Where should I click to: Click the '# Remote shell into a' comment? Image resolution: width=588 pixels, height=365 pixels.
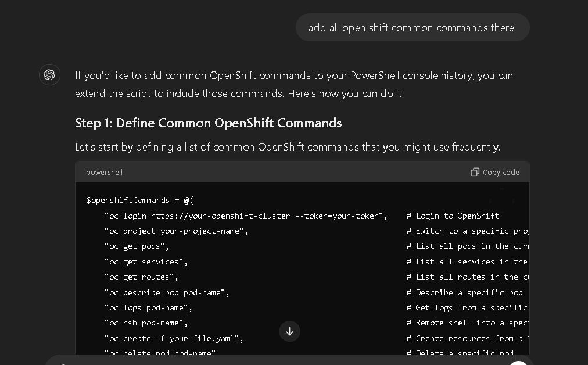468,323
